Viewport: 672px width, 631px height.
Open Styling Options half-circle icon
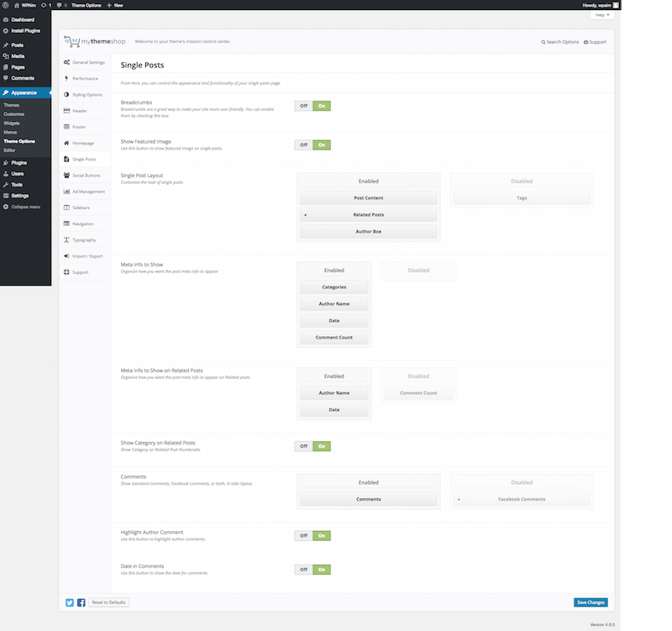[66, 95]
